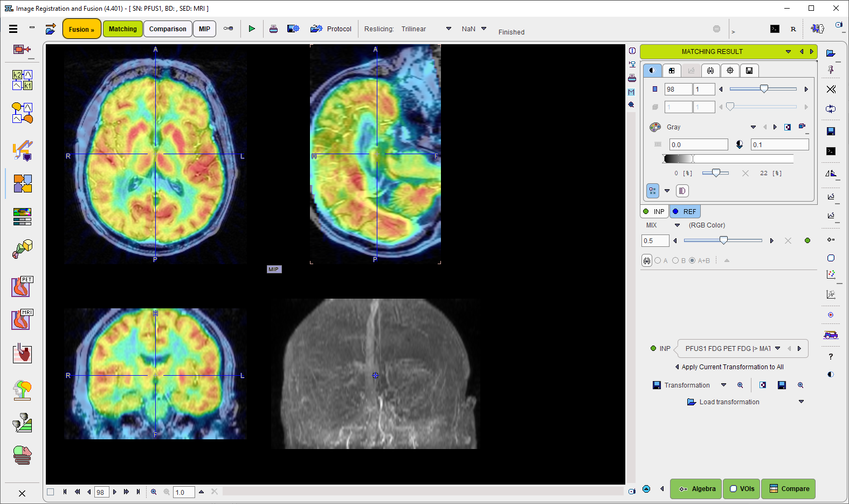Toggle the green dot beside mix slider
The width and height of the screenshot is (849, 504).
tap(807, 240)
